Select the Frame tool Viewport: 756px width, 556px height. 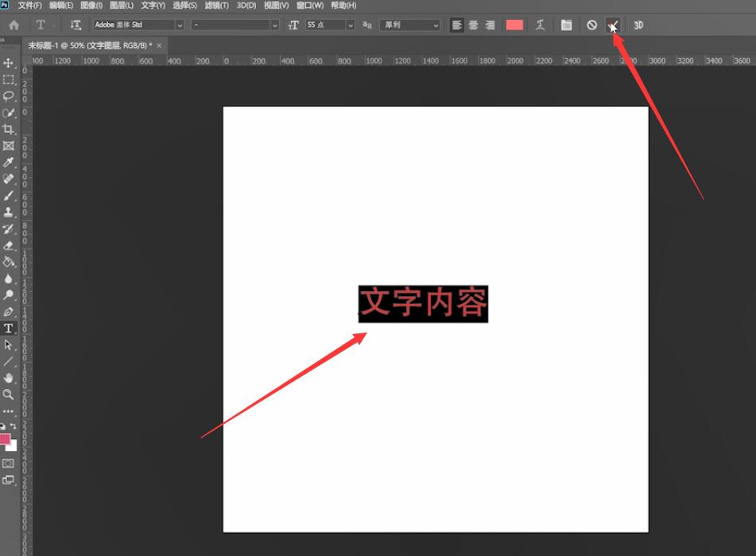pos(8,146)
